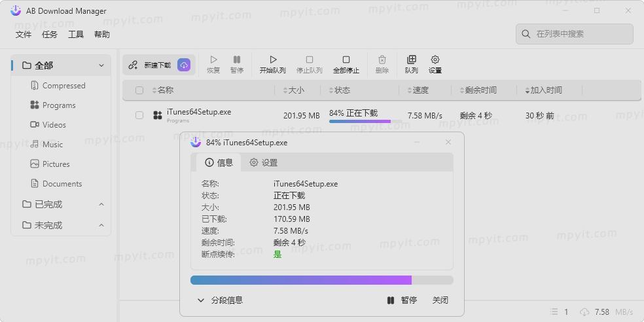The width and height of the screenshot is (644, 322).
Task: Click 关闭 button in download dialog
Action: coord(440,300)
